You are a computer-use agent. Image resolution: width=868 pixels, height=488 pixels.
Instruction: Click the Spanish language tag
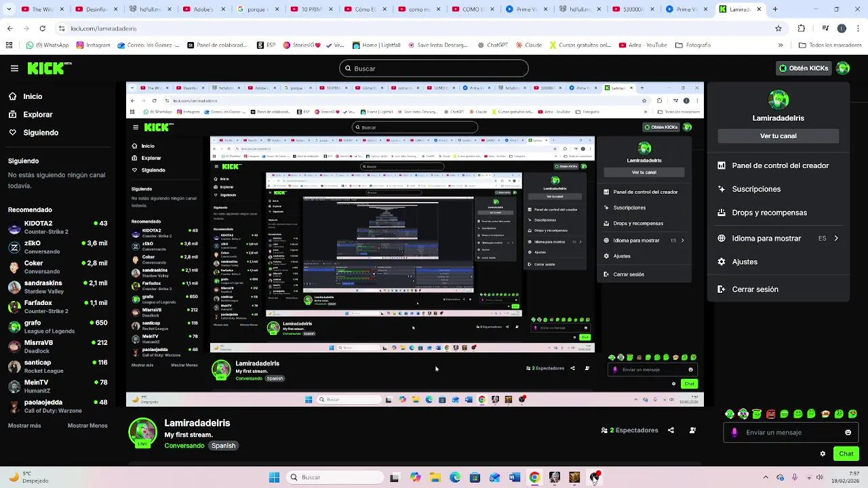click(x=223, y=446)
